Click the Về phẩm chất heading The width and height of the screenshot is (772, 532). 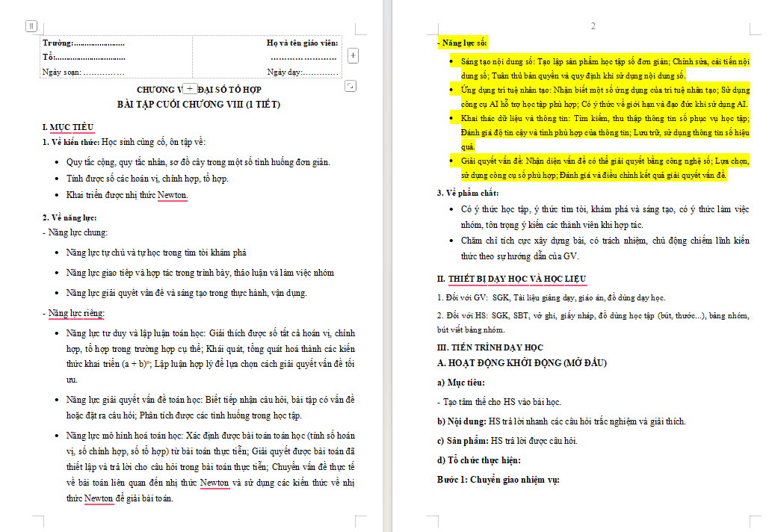coord(468,193)
